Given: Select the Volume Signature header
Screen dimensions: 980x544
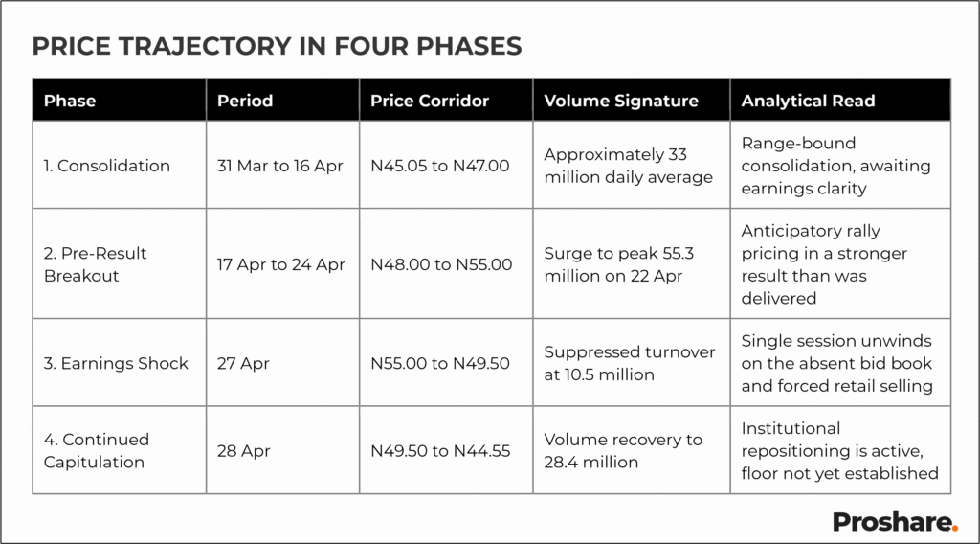Looking at the screenshot, I should 621,101.
